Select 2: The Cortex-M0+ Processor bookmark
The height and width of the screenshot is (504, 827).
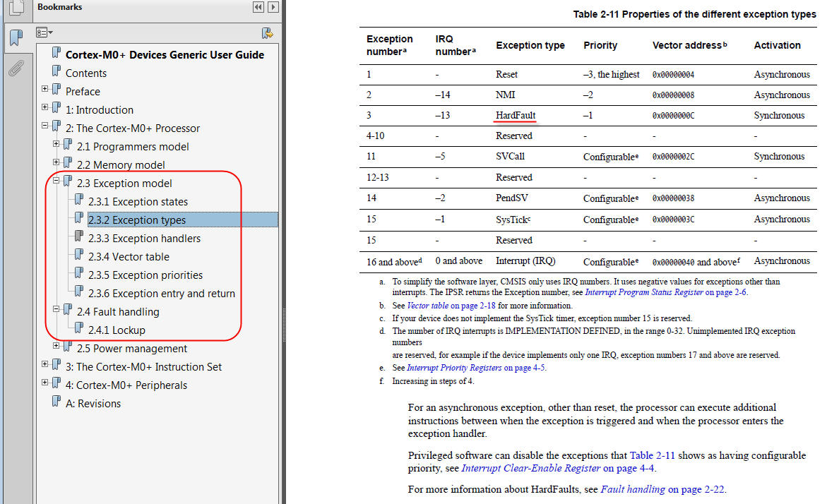133,128
